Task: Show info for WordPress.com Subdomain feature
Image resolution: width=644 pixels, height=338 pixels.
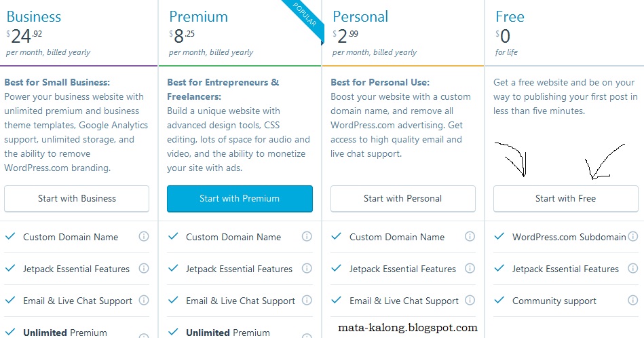Action: click(633, 236)
